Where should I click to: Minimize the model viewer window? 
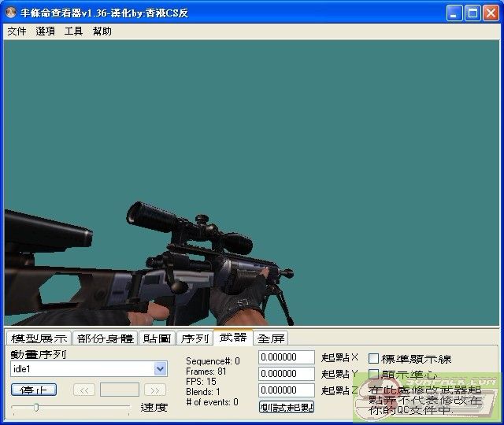click(x=454, y=13)
